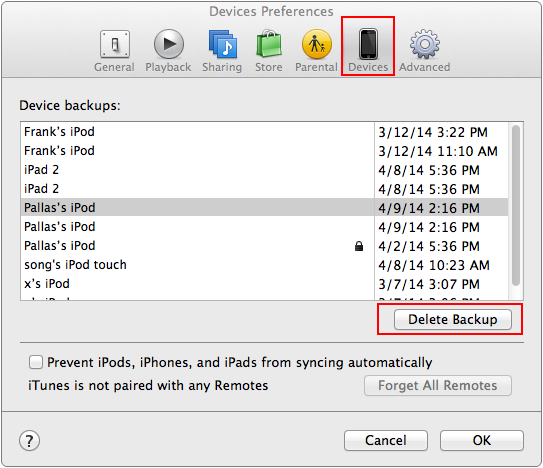This screenshot has height=468, width=543.
Task: Select the x's iPod backup from 3:07 PM
Action: [264, 284]
